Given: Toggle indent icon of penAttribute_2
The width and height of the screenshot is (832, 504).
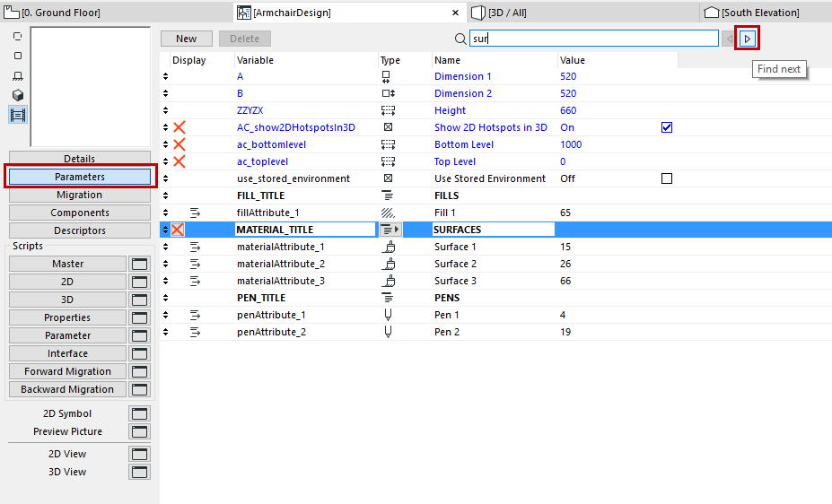Looking at the screenshot, I should tap(196, 333).
